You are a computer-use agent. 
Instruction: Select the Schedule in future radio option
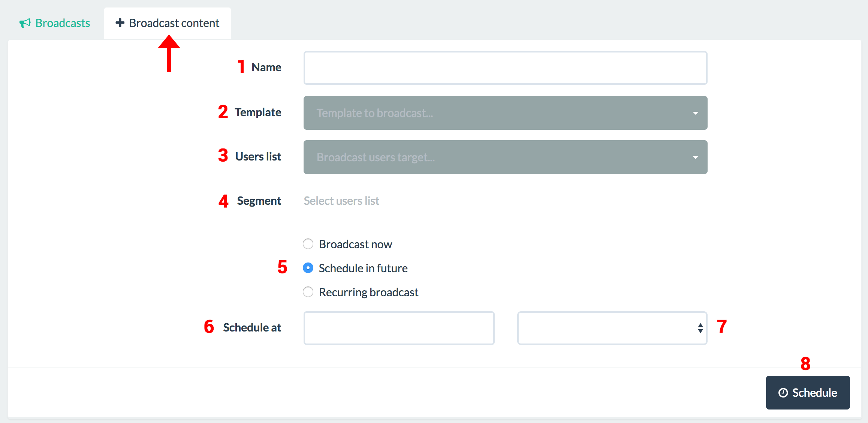tap(308, 268)
